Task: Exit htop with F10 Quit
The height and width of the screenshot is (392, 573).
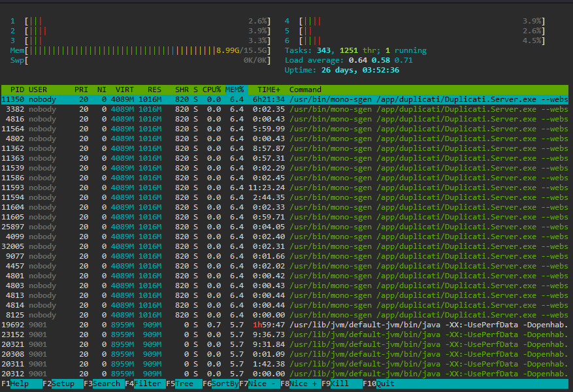Action: (378, 384)
